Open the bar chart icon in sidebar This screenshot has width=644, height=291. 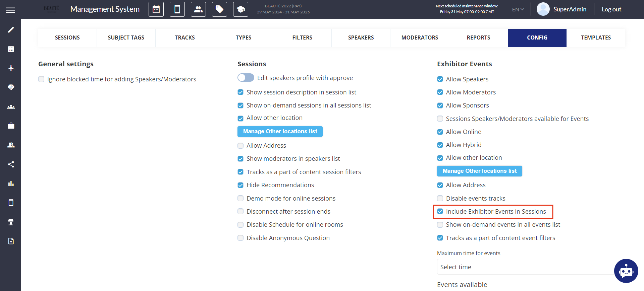click(x=11, y=184)
